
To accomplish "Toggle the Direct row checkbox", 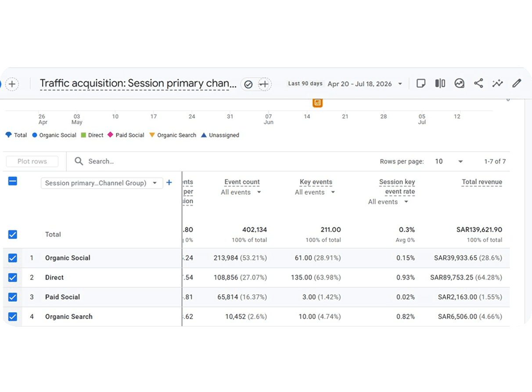I will [13, 278].
